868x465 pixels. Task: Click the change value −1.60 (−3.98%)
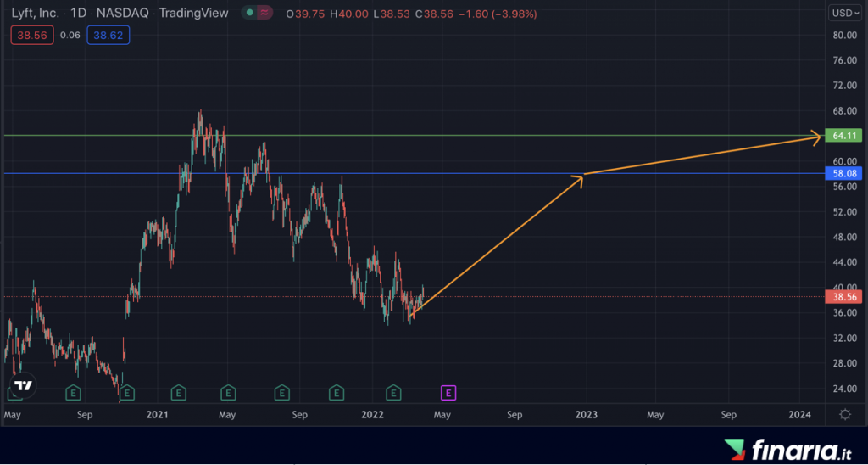click(x=498, y=14)
